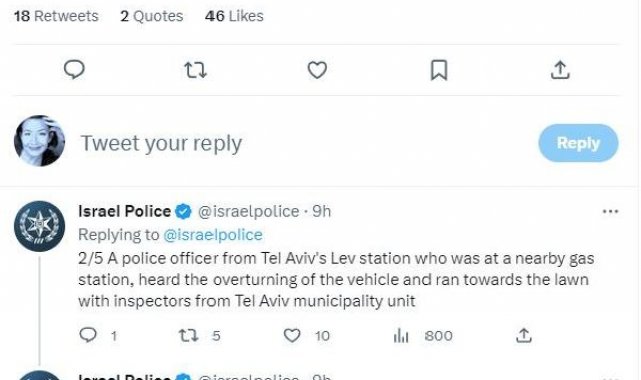641x380 pixels.
Task: Retweet the main tweet
Action: pyautogui.click(x=195, y=70)
